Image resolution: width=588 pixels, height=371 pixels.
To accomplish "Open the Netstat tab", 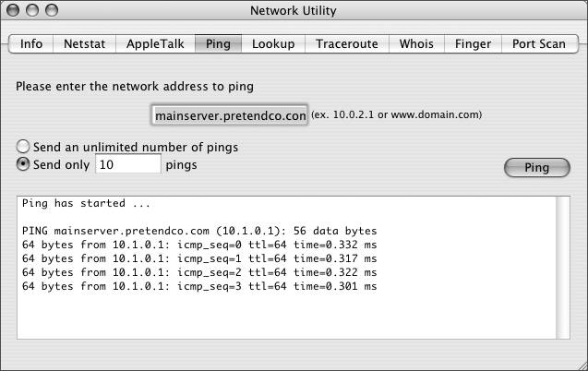I will 84,44.
